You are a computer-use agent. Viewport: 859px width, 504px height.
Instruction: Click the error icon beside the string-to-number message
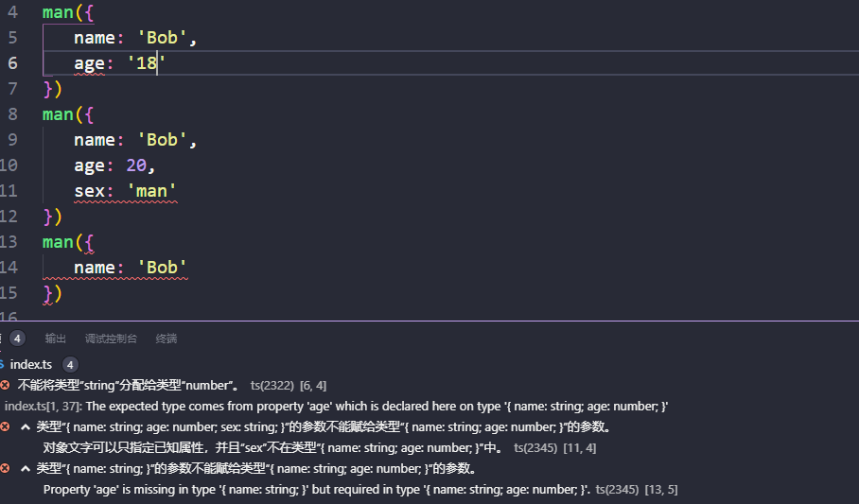[x=5, y=385]
